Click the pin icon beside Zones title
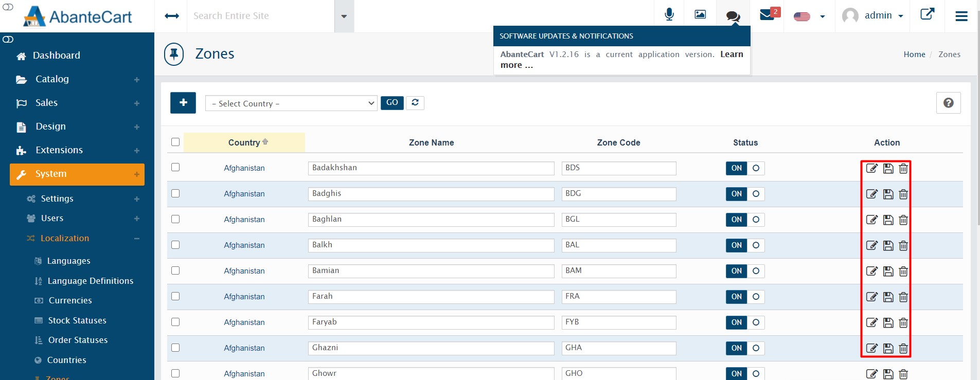 pos(174,54)
